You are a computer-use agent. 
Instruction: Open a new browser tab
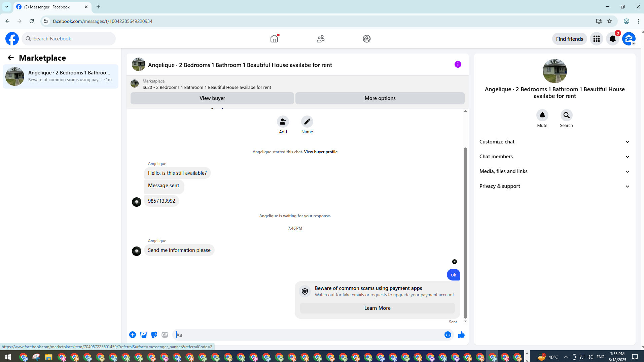98,7
